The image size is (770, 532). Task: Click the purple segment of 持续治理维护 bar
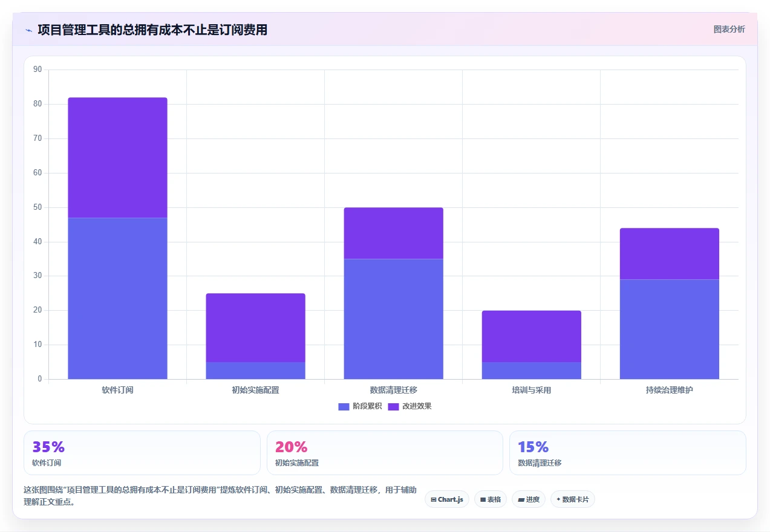pos(669,253)
